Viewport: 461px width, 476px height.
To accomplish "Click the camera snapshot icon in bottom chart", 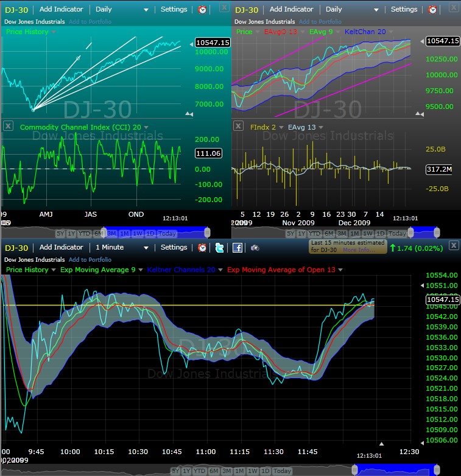I will [255, 248].
